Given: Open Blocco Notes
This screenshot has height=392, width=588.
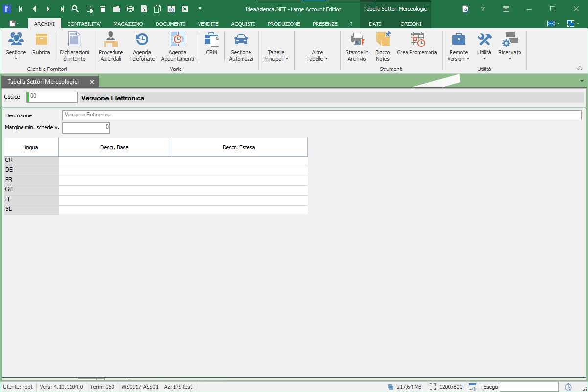Looking at the screenshot, I should [x=383, y=46].
